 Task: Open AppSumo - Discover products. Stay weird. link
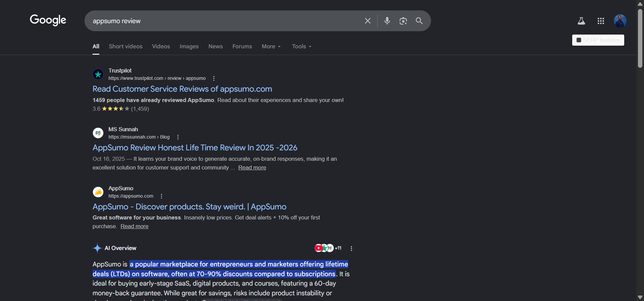point(190,207)
